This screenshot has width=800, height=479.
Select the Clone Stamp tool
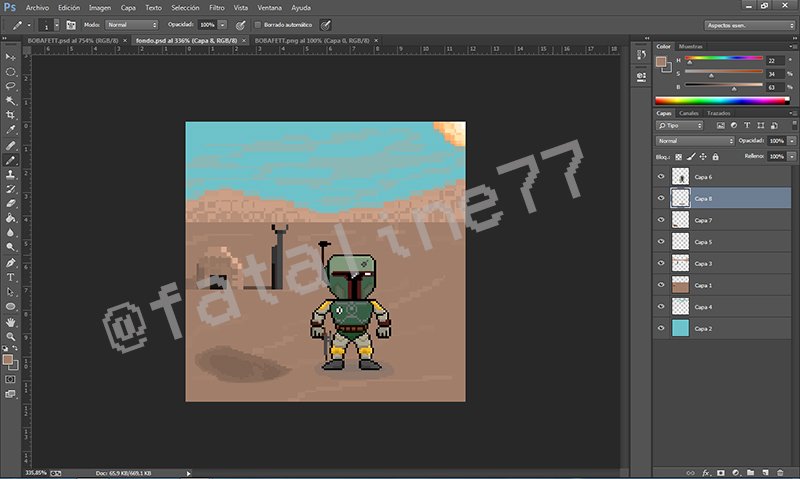coord(10,174)
